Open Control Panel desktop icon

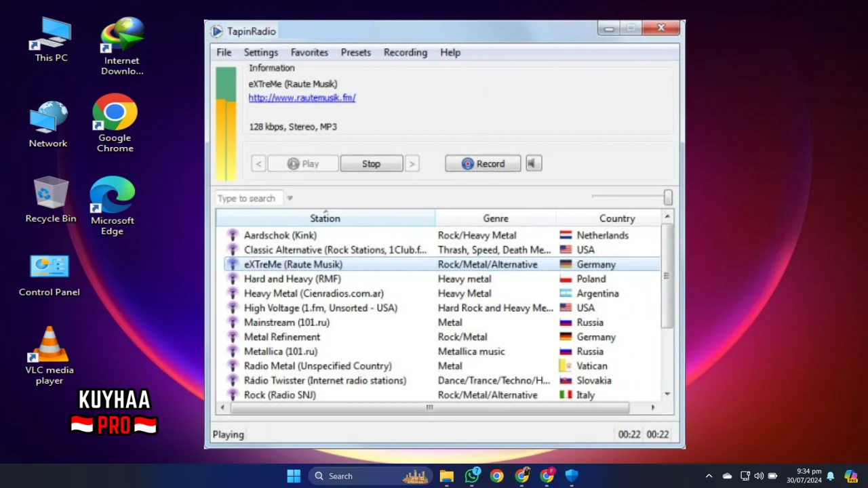tap(50, 276)
